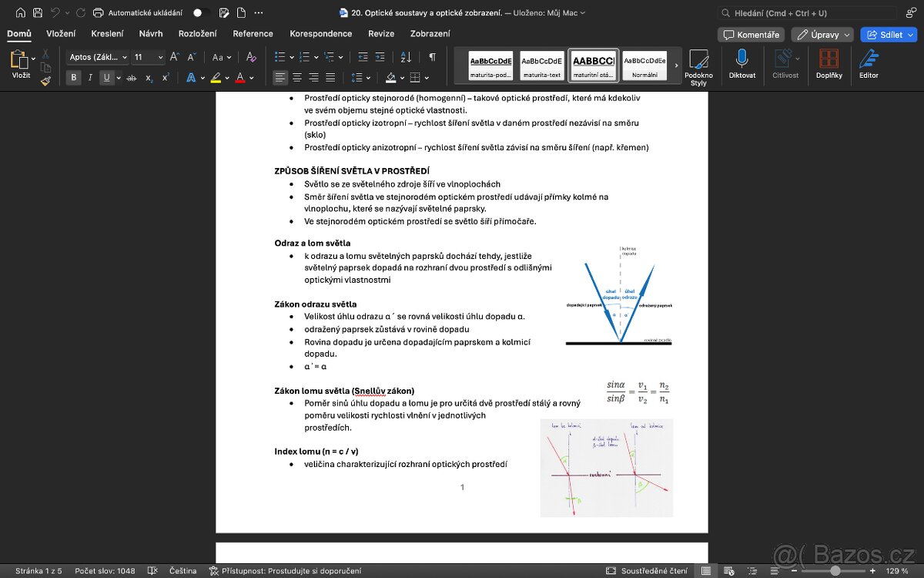
Task: Open the Úpravy editing mode dropdown
Action: [x=822, y=35]
